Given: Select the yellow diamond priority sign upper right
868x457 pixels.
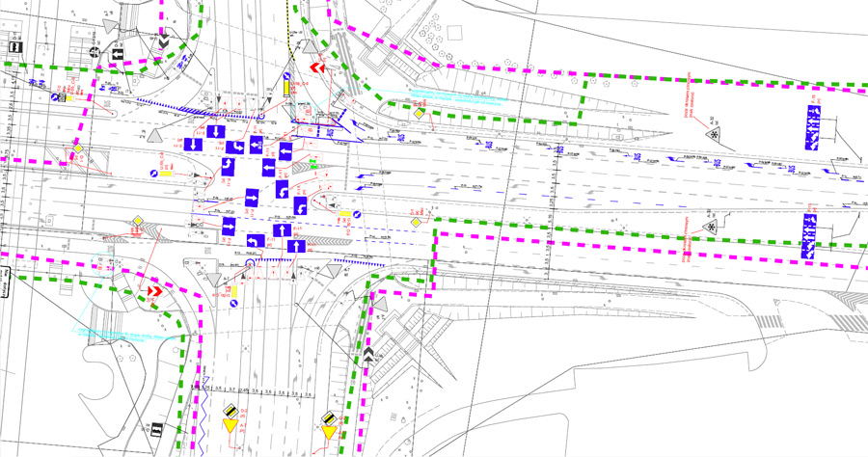Looking at the screenshot, I should [419, 114].
